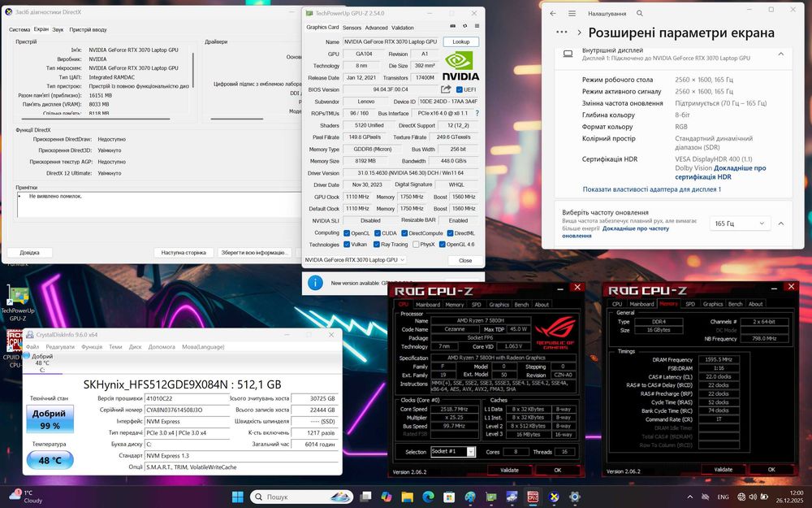Open TechPowerUp GPU-Z desktop shortcut
This screenshot has width=812, height=508.
tap(18, 303)
